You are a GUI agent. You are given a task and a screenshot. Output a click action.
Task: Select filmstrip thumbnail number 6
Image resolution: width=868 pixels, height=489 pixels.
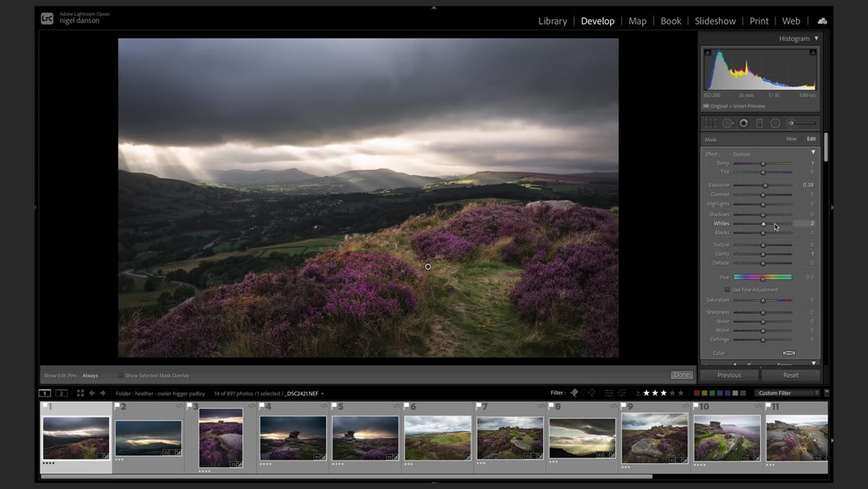click(437, 436)
